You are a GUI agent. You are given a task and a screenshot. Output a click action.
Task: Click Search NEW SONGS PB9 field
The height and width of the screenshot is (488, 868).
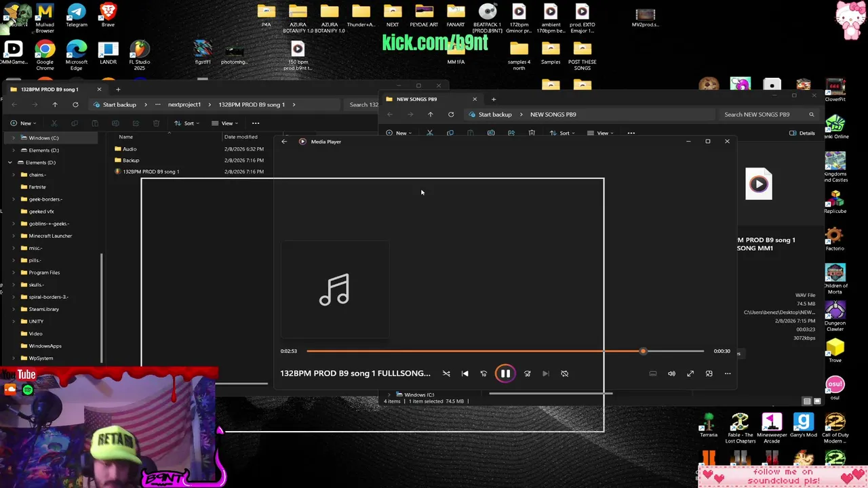pos(768,115)
